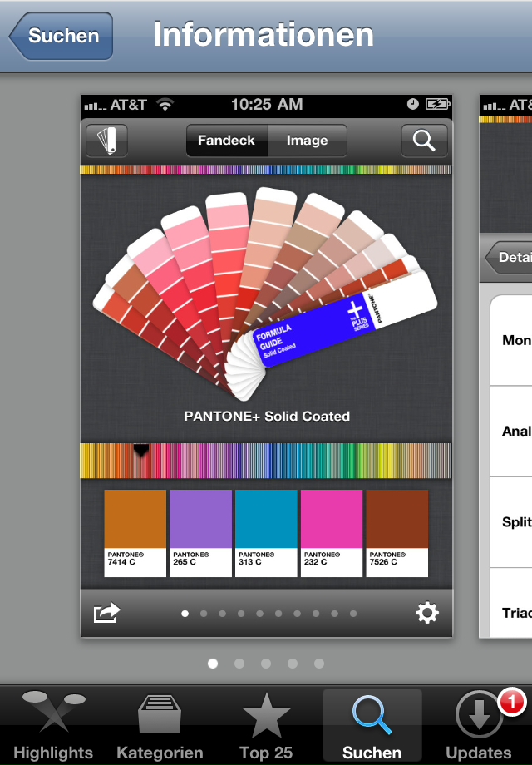Click the second screenshot preview at right
This screenshot has width=532, height=765.
(505, 366)
